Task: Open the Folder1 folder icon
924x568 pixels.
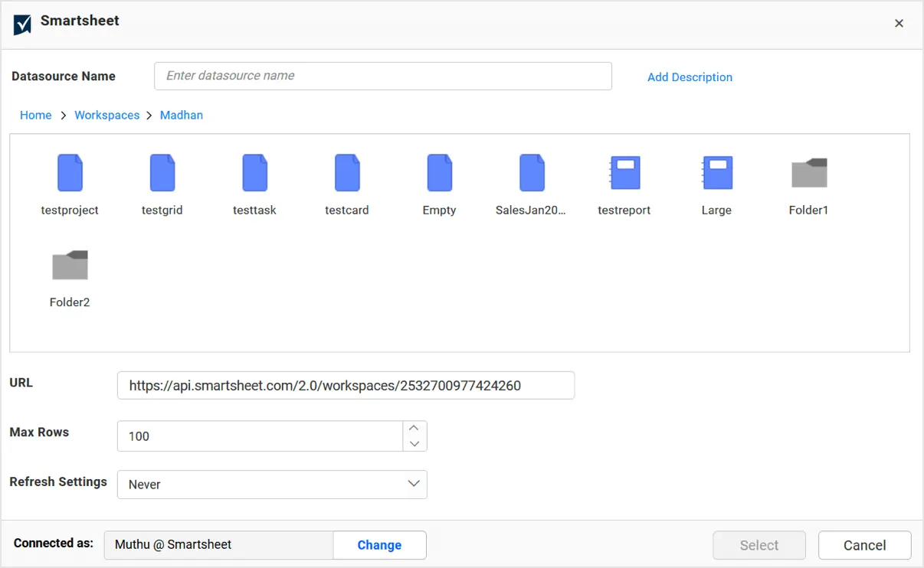Action: point(809,173)
